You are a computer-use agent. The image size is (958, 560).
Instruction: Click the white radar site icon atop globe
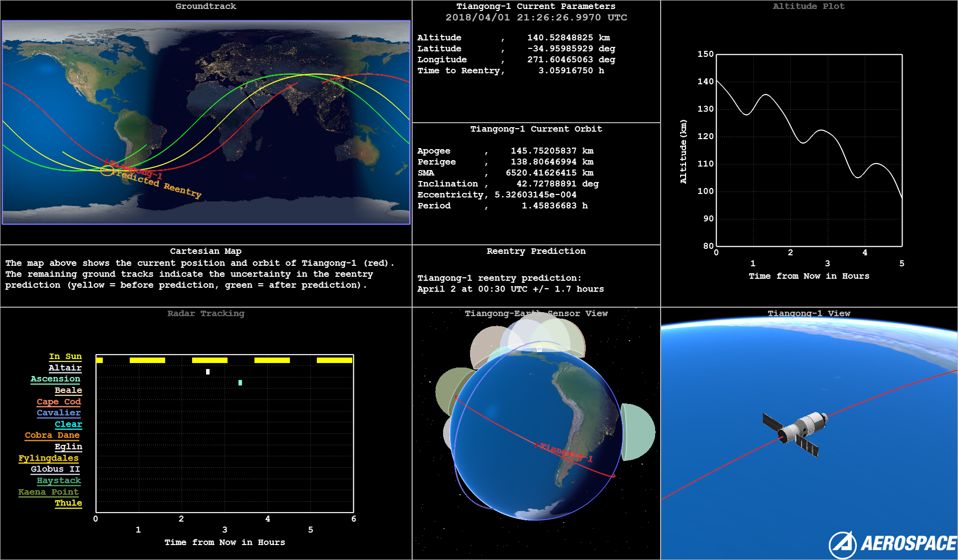pyautogui.click(x=539, y=349)
